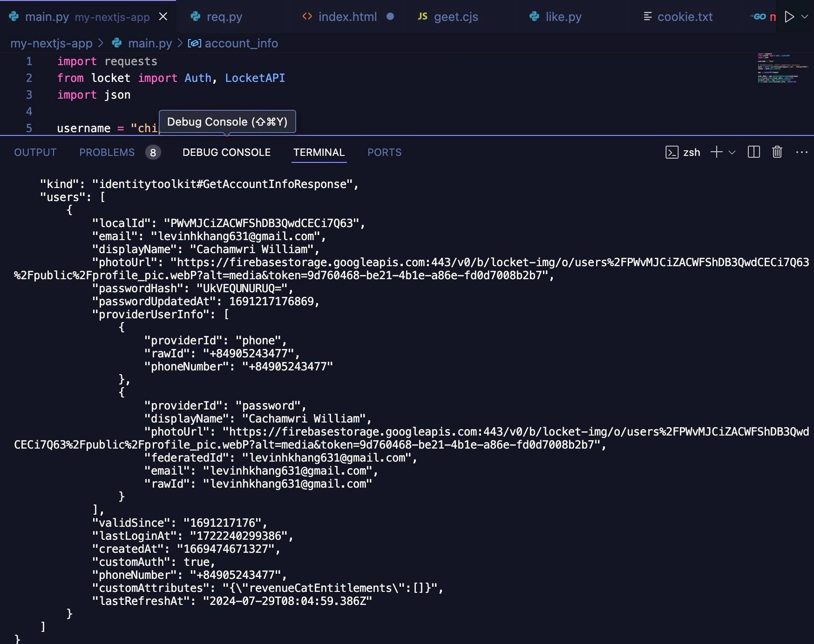Open the index.html tab
This screenshot has height=644, width=814.
pyautogui.click(x=347, y=17)
